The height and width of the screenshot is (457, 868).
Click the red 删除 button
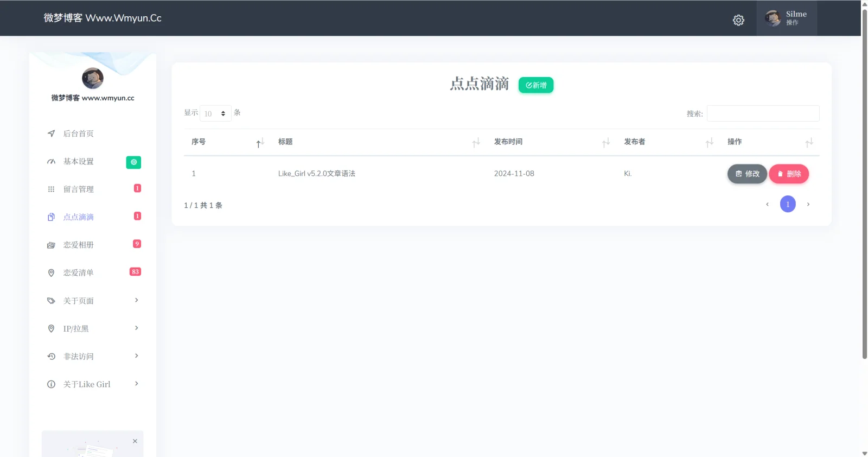pos(789,174)
